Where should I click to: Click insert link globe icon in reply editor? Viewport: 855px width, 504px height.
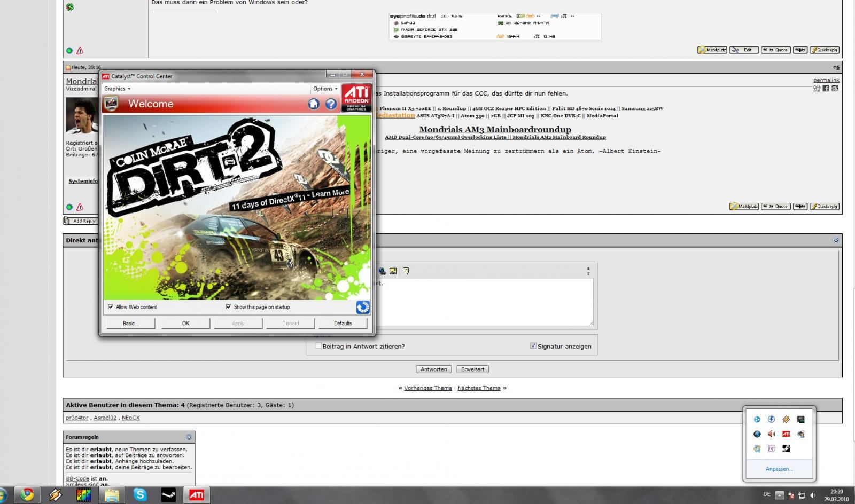pos(383,271)
